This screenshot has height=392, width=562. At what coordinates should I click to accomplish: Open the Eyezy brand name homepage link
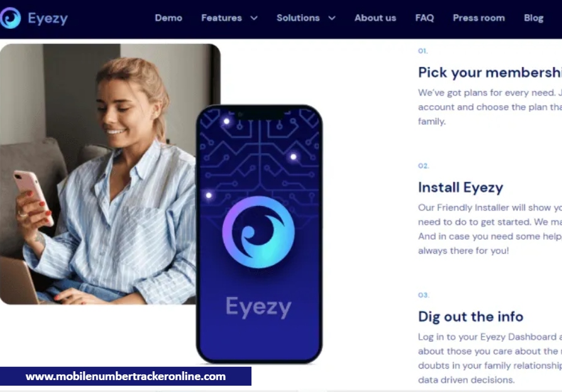48,18
